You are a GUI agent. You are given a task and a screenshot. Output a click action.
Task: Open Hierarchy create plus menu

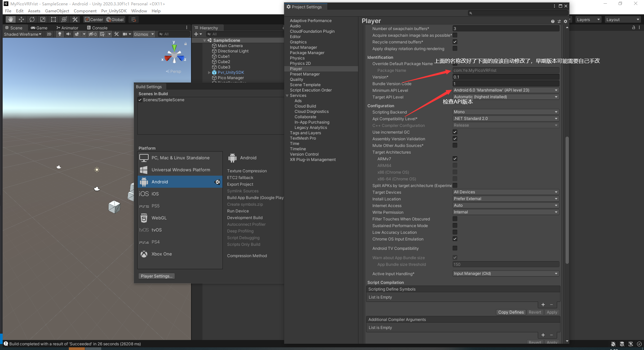[x=198, y=34]
